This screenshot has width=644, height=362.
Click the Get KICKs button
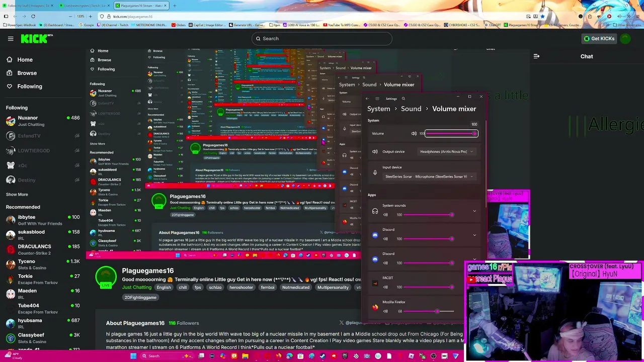point(599,39)
